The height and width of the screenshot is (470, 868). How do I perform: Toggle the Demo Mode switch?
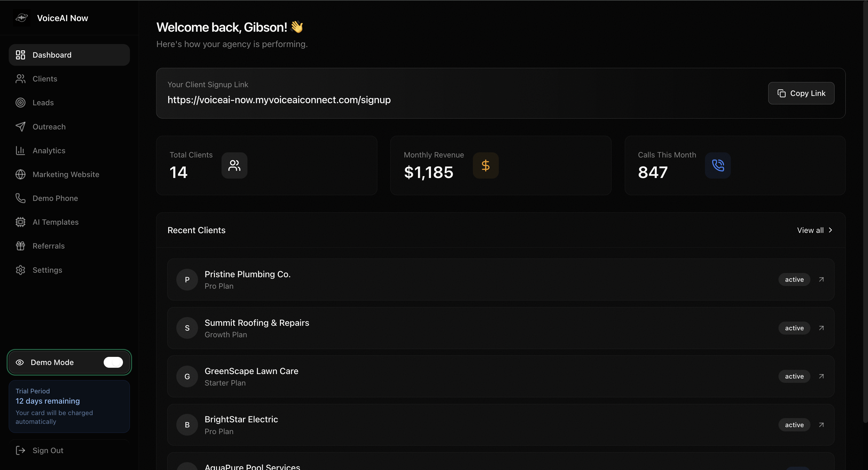pyautogui.click(x=113, y=362)
